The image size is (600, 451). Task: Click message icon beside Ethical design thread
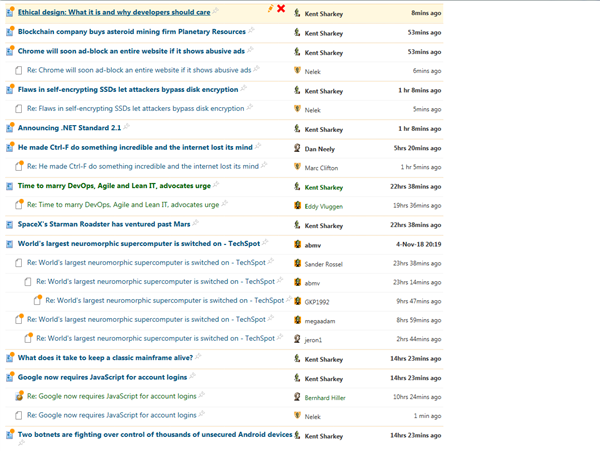pyautogui.click(x=10, y=11)
